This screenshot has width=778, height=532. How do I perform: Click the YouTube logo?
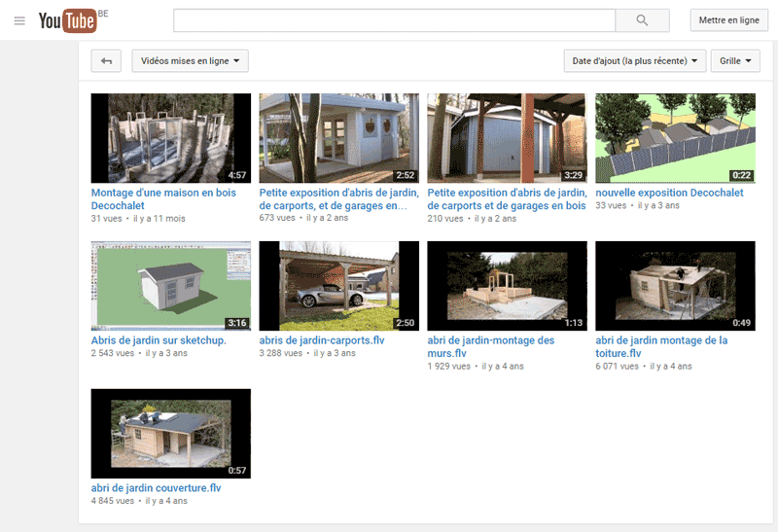click(x=67, y=20)
